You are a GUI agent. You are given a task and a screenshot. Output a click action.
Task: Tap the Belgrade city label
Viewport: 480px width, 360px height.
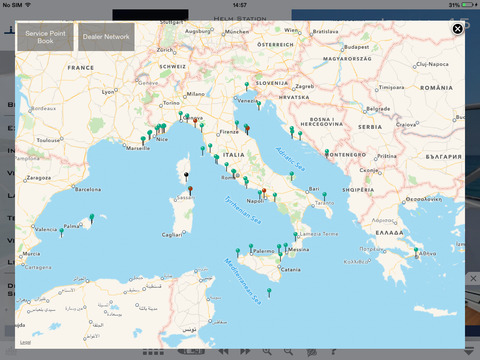coord(378,109)
